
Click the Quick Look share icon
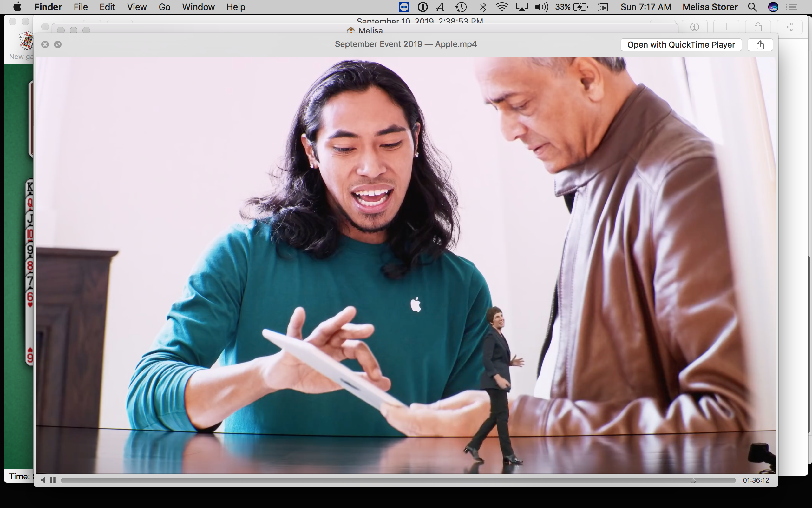pos(760,45)
